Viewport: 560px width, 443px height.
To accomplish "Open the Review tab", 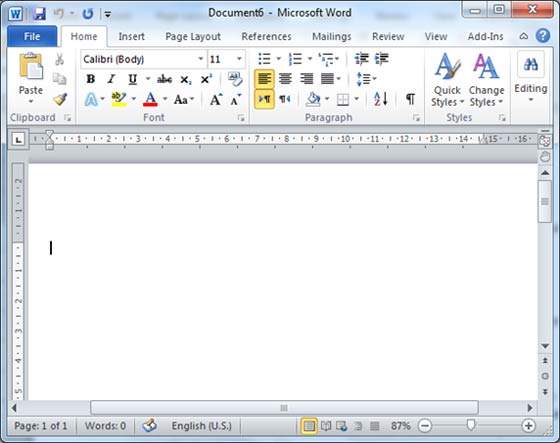I will coord(388,36).
